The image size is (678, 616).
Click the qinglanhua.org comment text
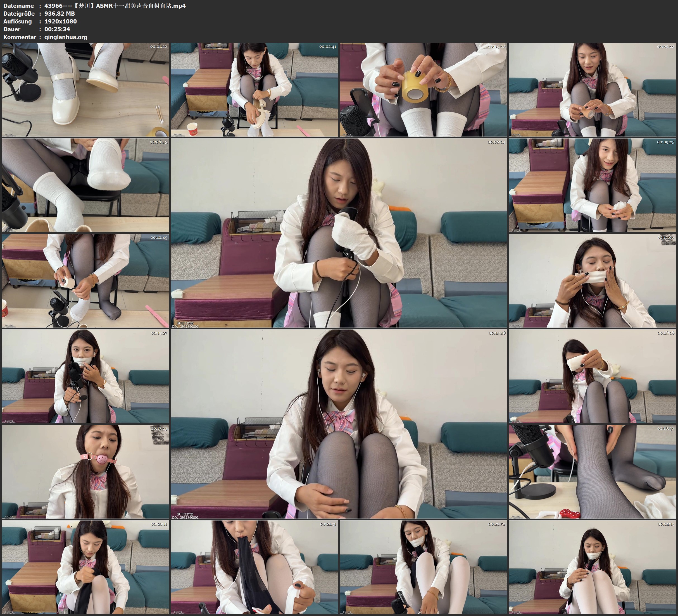[66, 37]
